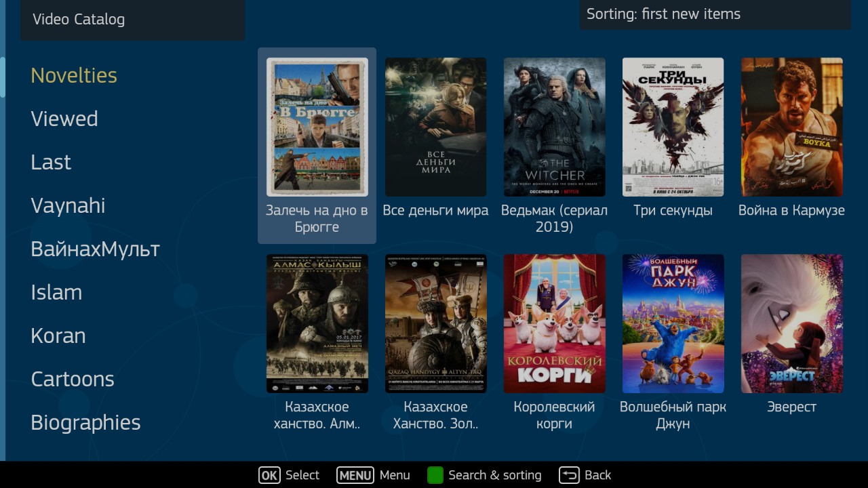Select the Islam category

56,292
